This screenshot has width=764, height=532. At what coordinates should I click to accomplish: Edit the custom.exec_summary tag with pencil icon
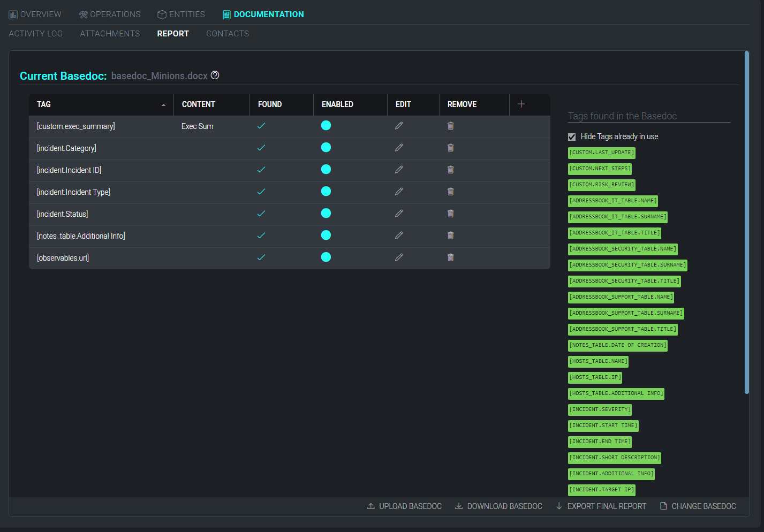399,126
